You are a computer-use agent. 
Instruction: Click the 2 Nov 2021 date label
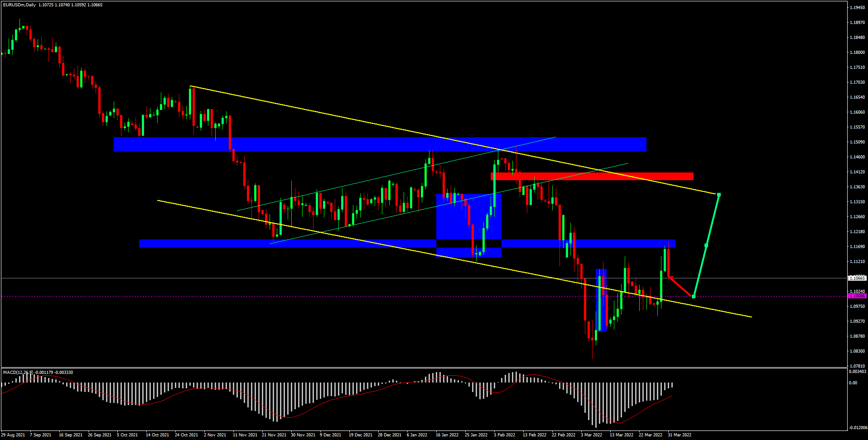(215, 435)
